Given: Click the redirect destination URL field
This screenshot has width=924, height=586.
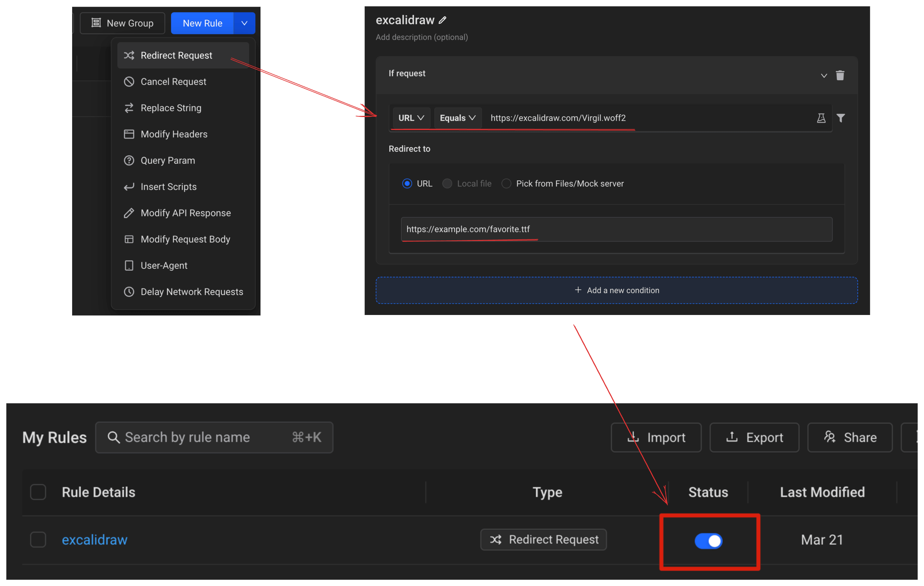Looking at the screenshot, I should click(617, 229).
